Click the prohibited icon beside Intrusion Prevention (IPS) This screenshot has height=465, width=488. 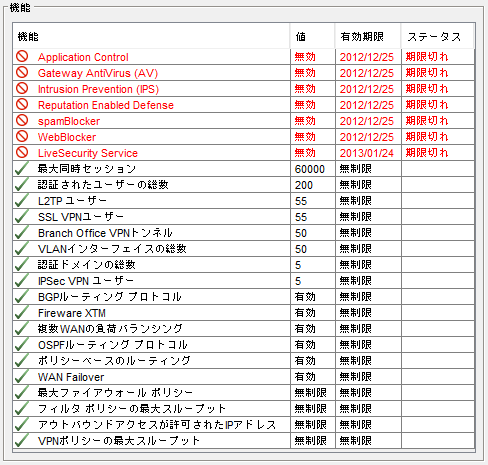(x=22, y=88)
